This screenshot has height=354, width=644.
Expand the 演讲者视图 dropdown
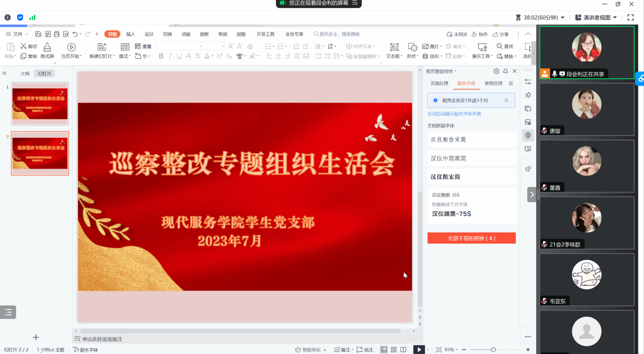(615, 18)
